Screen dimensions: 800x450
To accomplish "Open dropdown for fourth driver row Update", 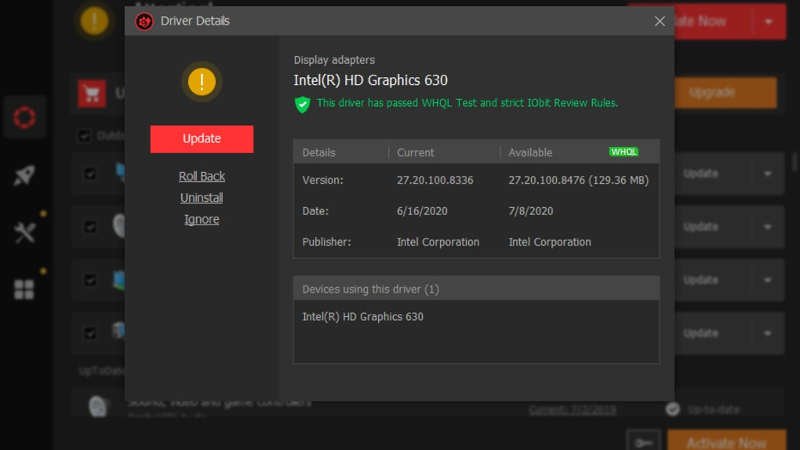I will pos(767,333).
